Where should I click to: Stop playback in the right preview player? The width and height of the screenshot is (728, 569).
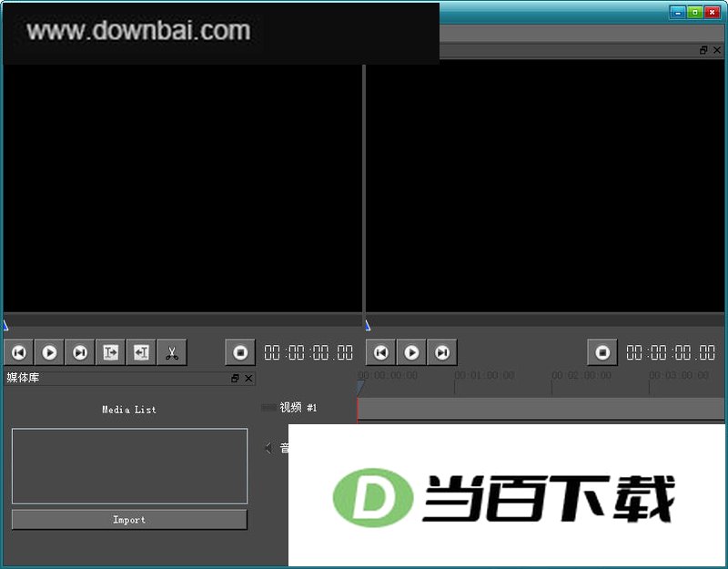pos(602,352)
